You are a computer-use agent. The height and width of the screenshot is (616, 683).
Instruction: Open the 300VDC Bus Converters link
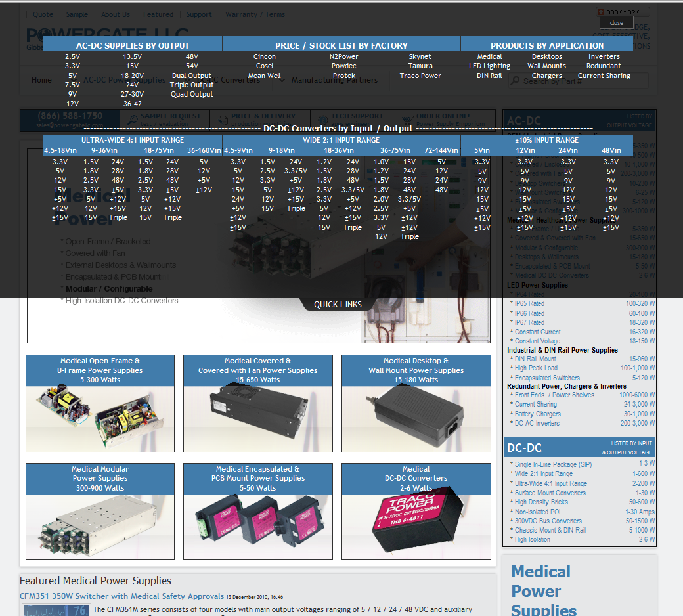pos(548,521)
